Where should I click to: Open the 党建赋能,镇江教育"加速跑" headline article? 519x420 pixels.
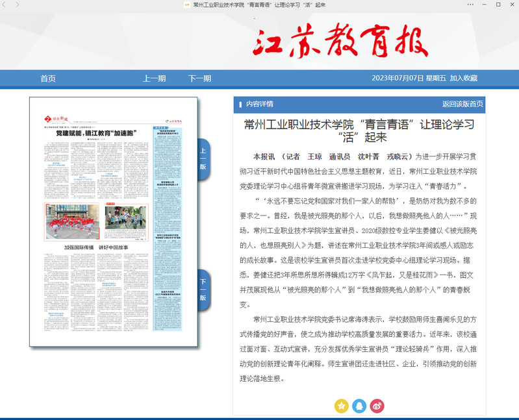click(x=95, y=132)
